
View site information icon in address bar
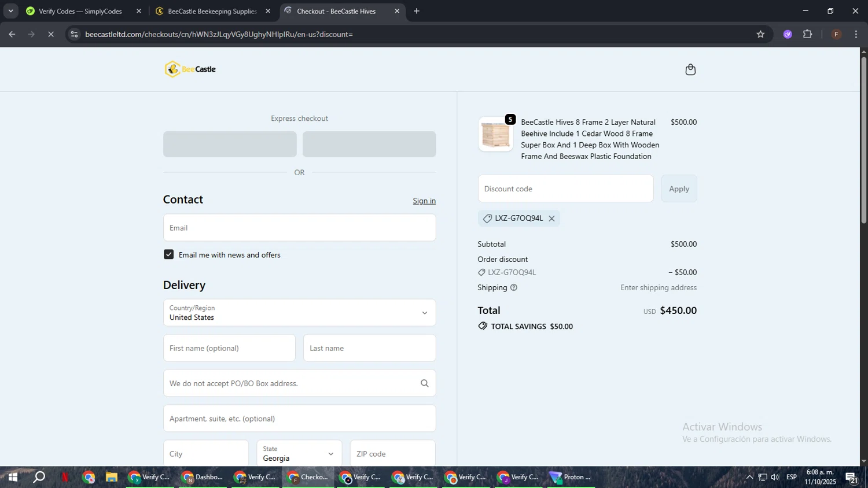pos(73,34)
